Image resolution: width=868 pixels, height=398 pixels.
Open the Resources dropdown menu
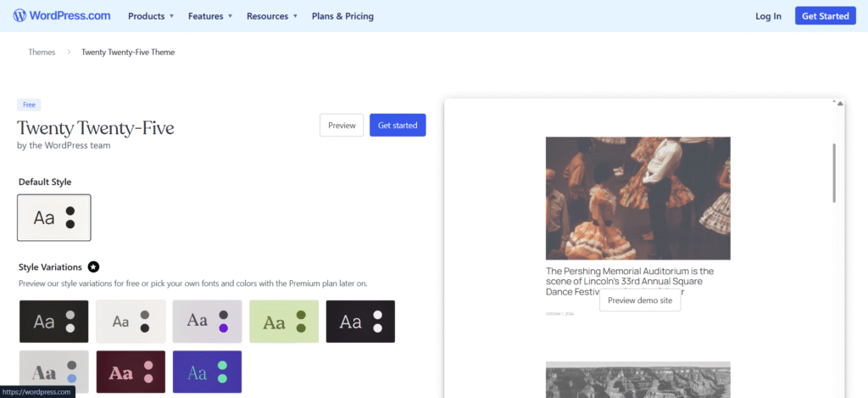tap(272, 16)
